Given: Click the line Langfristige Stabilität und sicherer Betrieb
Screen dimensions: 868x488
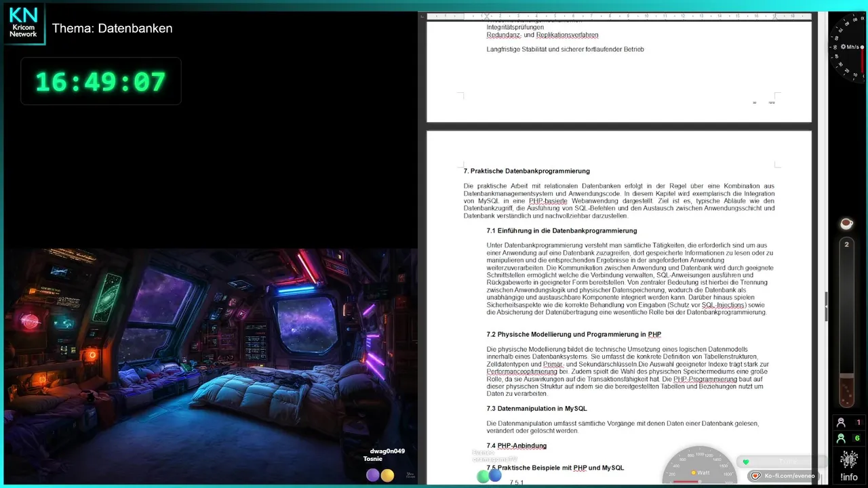Looking at the screenshot, I should pyautogui.click(x=566, y=49).
